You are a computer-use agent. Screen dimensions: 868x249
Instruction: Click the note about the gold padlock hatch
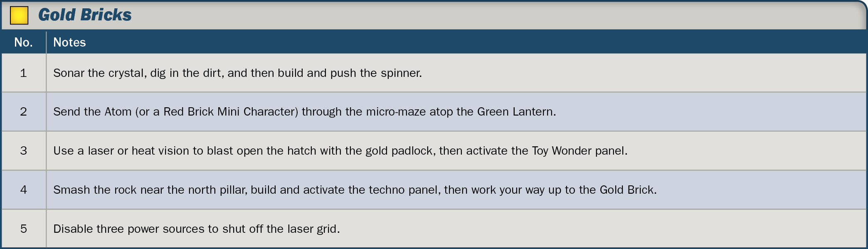pos(340,151)
